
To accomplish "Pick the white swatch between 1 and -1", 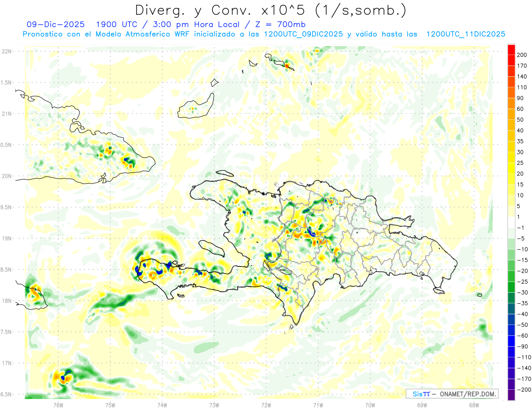I will (511, 223).
